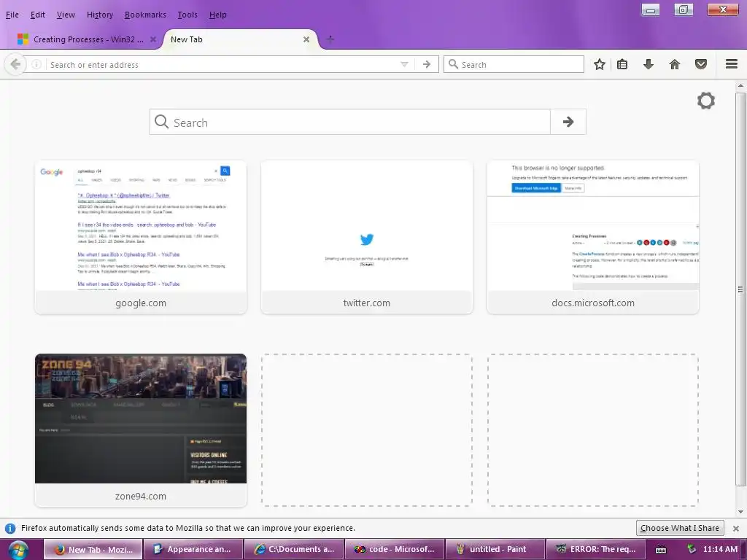Open the hamburger menu

[732, 64]
